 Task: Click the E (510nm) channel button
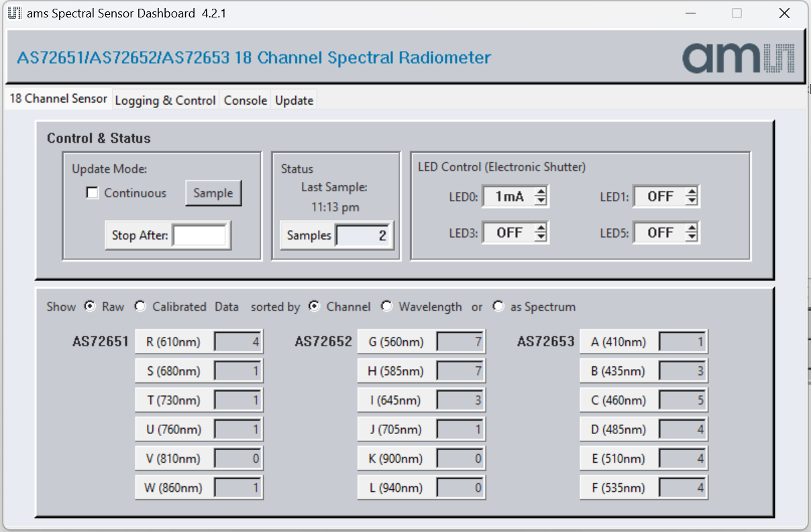click(x=618, y=459)
